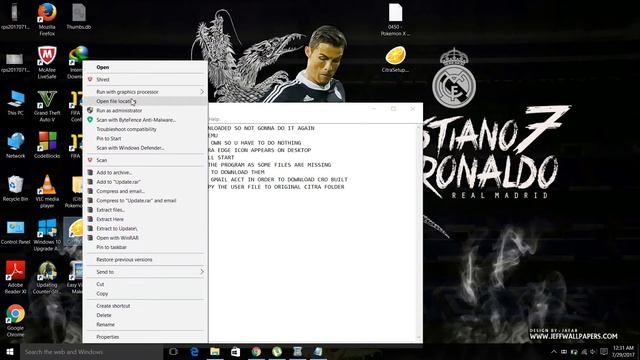Choose Run as administrator
The width and height of the screenshot is (640, 360).
pos(145,111)
